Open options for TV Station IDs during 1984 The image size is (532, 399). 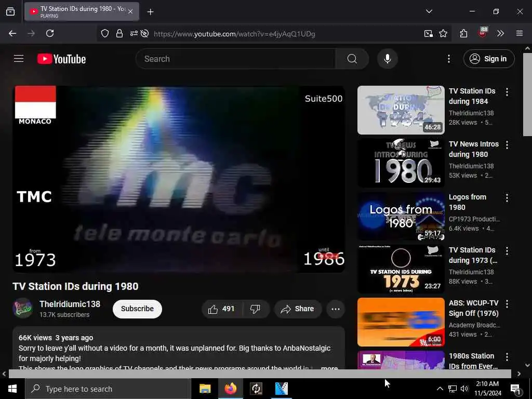pos(507,91)
